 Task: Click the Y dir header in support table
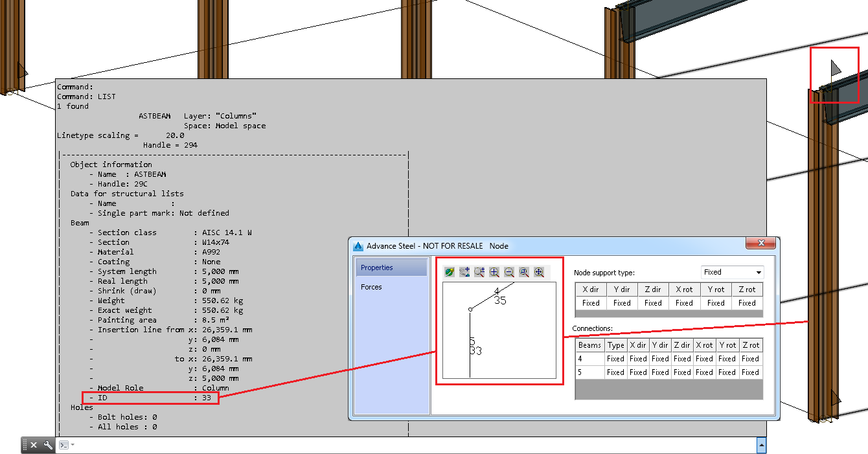pyautogui.click(x=622, y=289)
